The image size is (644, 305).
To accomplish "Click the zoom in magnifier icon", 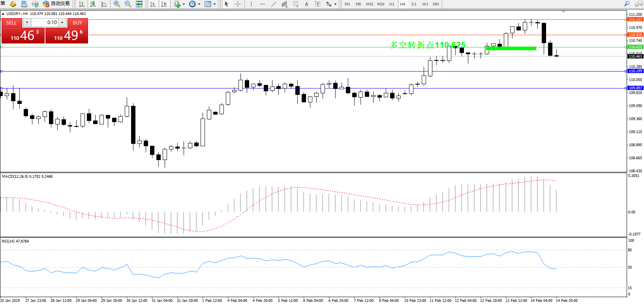I will (117, 4).
